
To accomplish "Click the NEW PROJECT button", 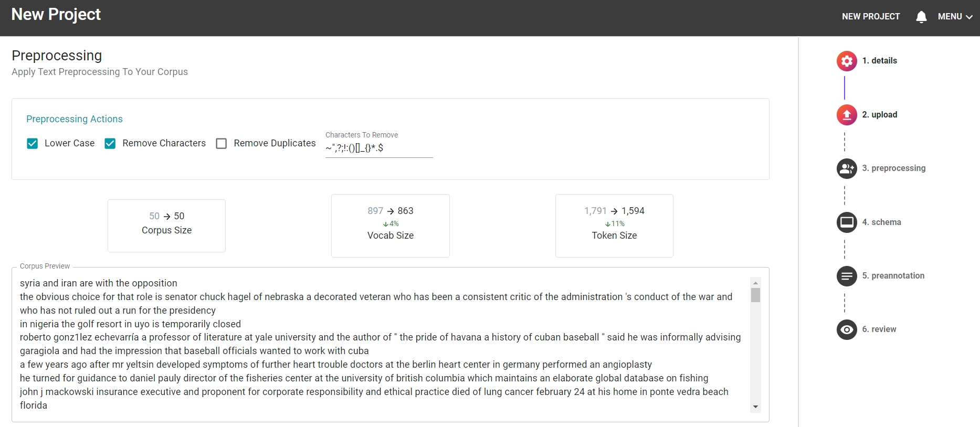I will pyautogui.click(x=870, y=17).
